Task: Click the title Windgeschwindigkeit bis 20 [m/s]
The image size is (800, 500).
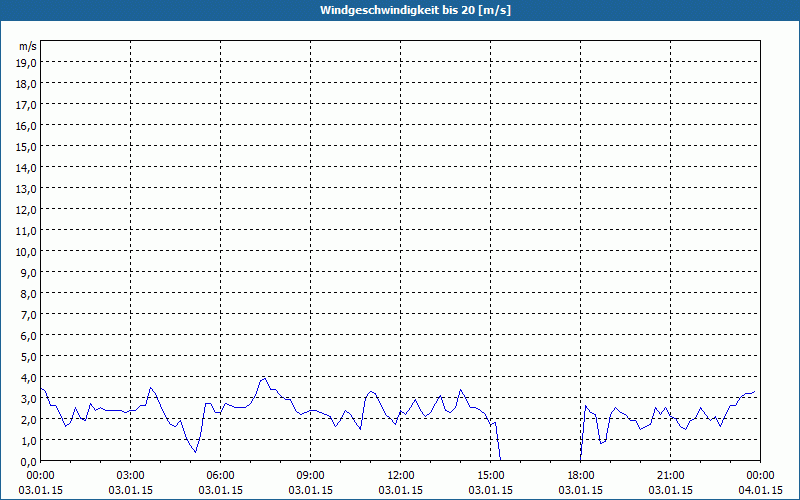Action: [415, 10]
